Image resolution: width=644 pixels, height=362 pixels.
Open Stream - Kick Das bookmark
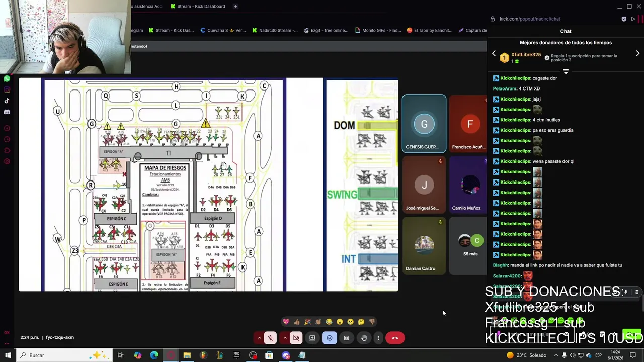tap(171, 30)
